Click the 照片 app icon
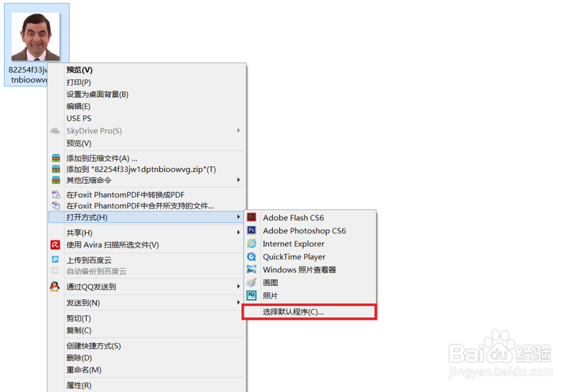This screenshot has width=585, height=392. tap(252, 295)
